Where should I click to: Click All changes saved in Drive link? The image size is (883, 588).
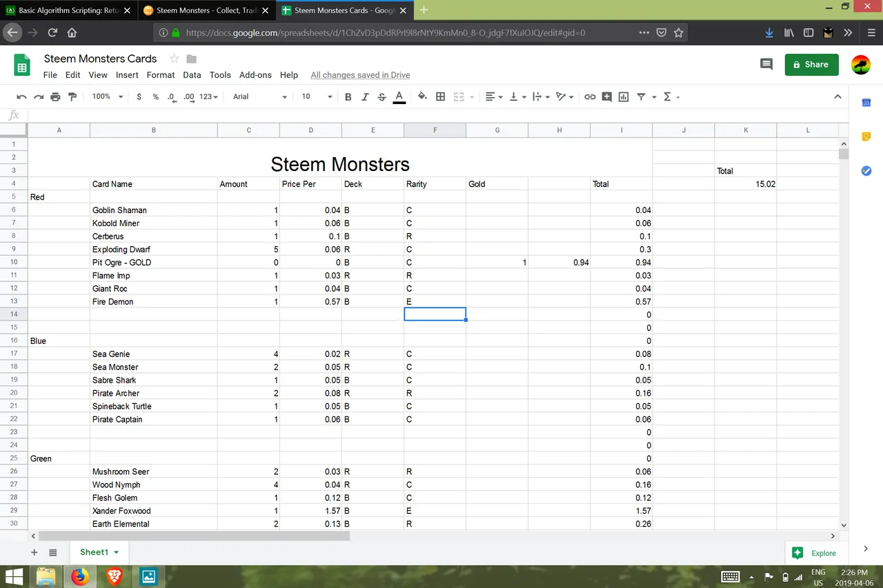tap(360, 75)
